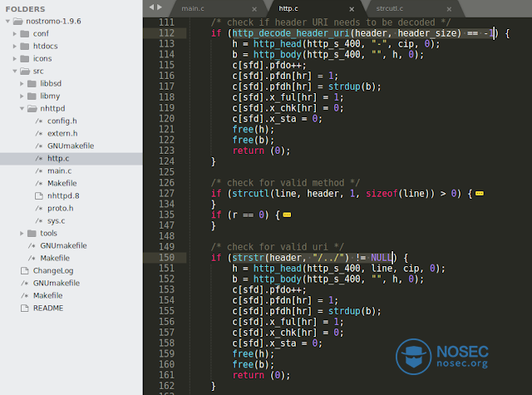Click the extern.h source file icon
Screen dimensions: 532x395
coord(39,134)
